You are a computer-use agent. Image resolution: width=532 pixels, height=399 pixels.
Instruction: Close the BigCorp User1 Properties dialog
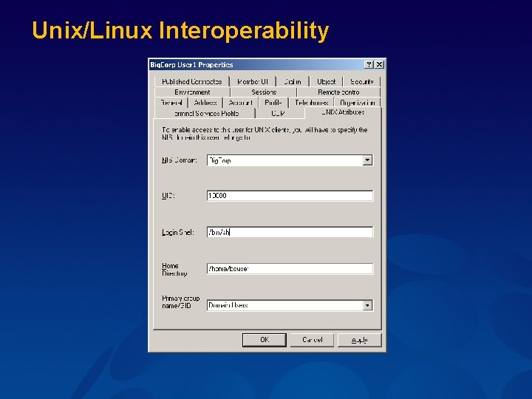379,64
